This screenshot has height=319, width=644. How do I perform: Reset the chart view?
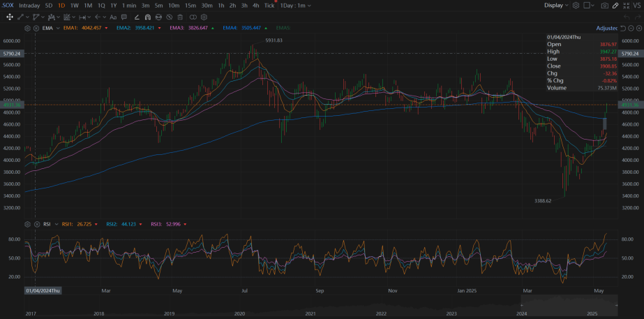pyautogui.click(x=622, y=29)
